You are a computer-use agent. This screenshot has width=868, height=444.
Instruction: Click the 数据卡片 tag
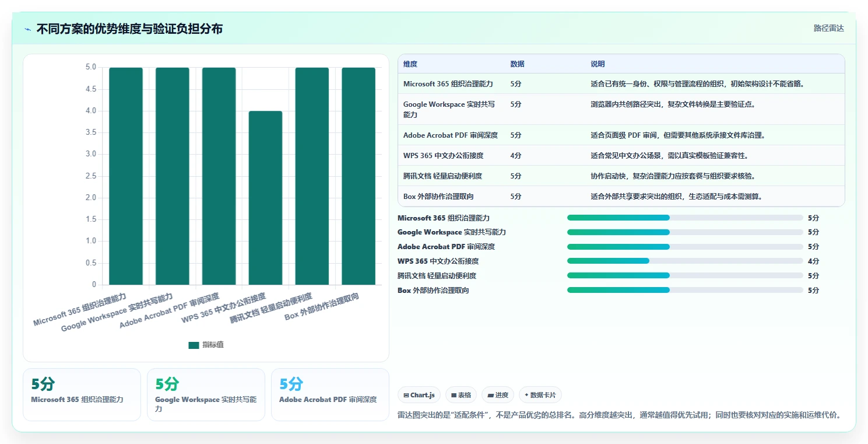pos(540,395)
